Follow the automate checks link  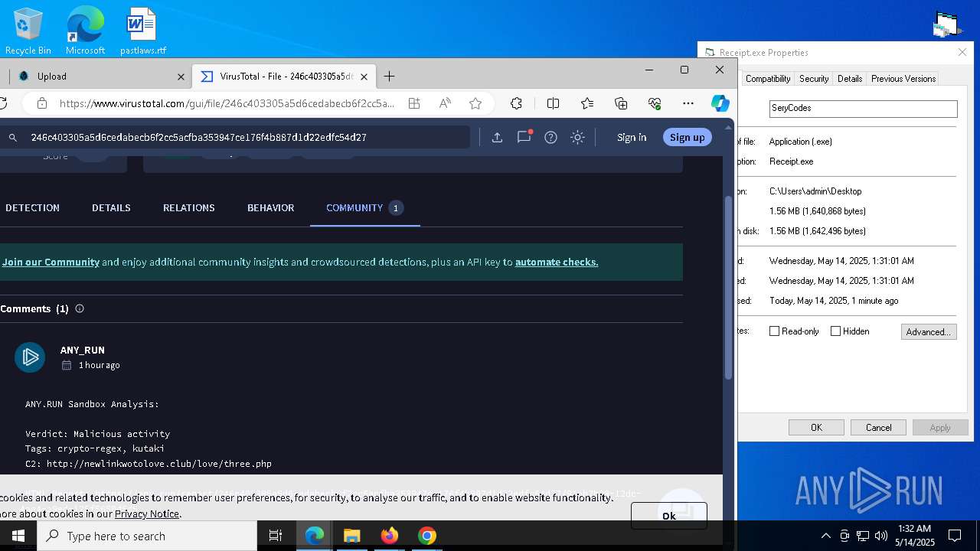(557, 262)
